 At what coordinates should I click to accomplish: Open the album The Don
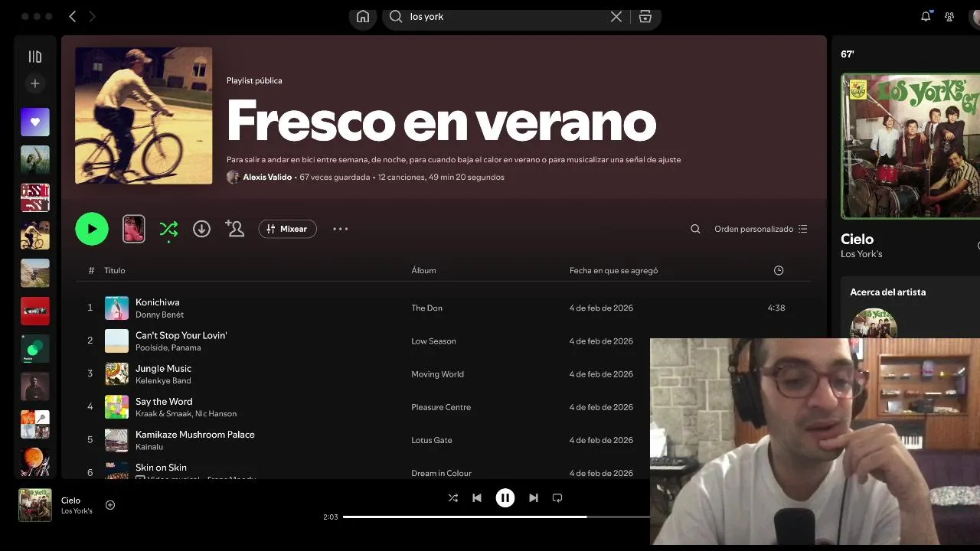pyautogui.click(x=426, y=308)
